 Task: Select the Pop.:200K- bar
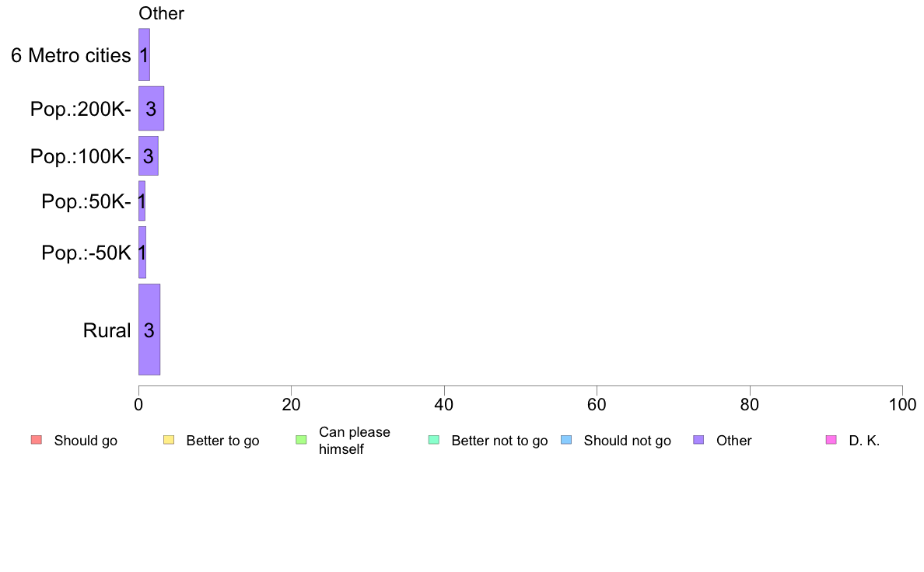[152, 108]
